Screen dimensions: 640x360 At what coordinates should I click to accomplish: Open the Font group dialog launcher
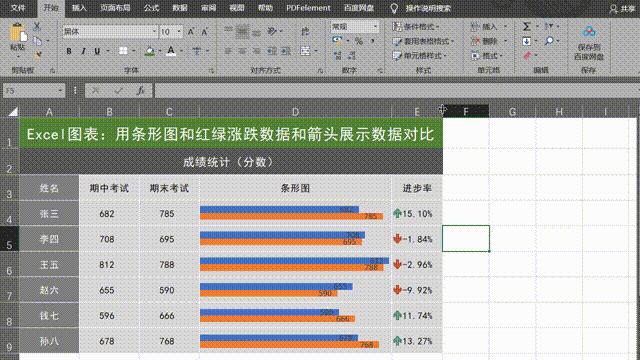(x=211, y=71)
